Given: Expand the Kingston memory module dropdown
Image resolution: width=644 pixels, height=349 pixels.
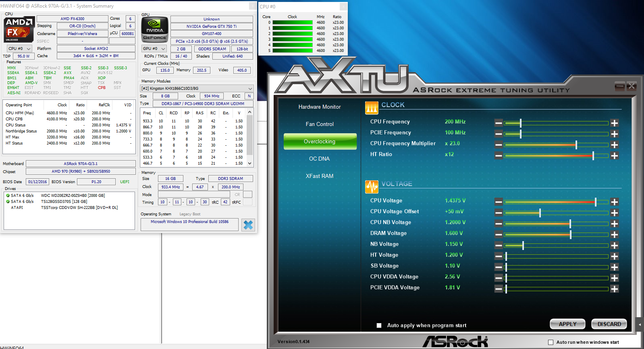Looking at the screenshot, I should click(197, 89).
